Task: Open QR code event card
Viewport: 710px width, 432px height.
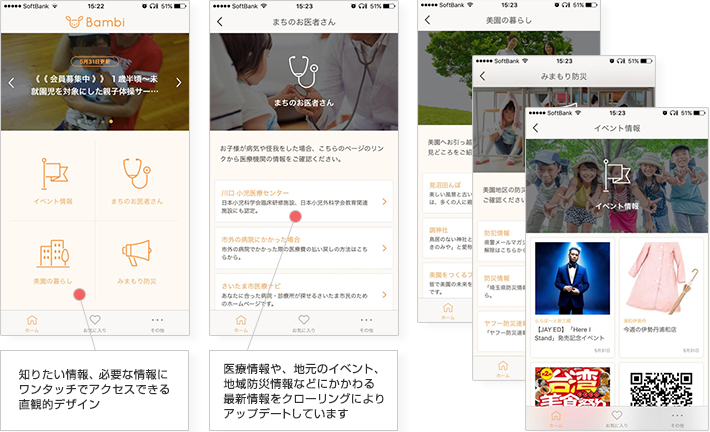Action: click(x=662, y=385)
